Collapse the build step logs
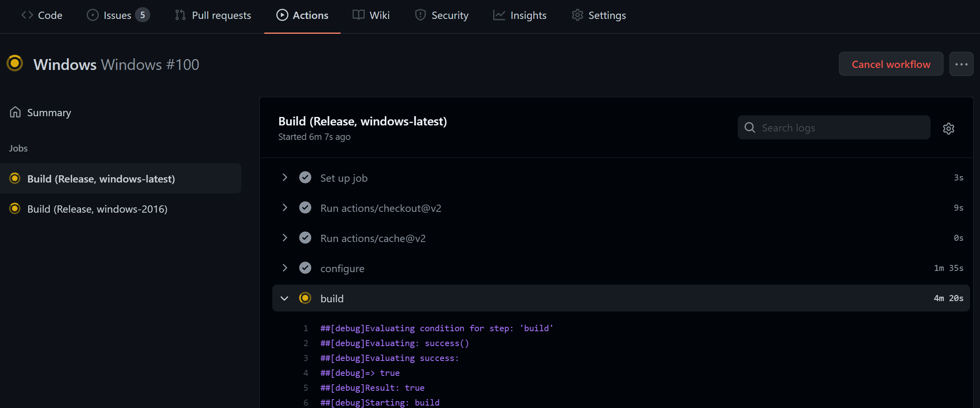 [285, 298]
